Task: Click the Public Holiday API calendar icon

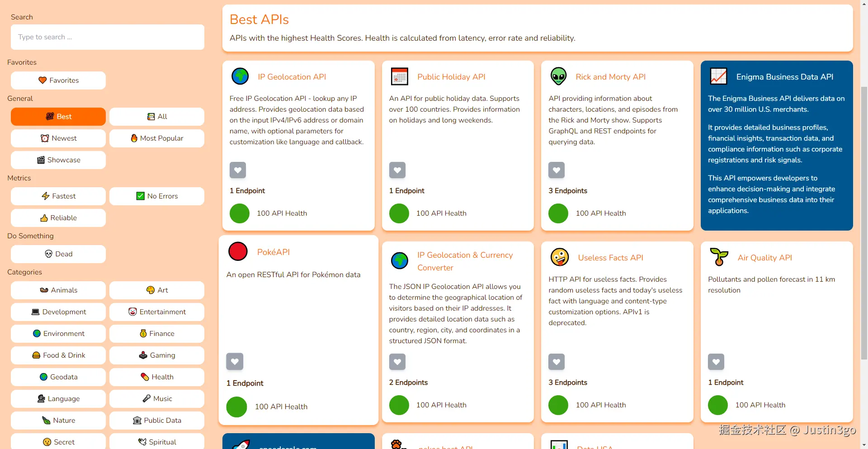Action: pos(399,76)
